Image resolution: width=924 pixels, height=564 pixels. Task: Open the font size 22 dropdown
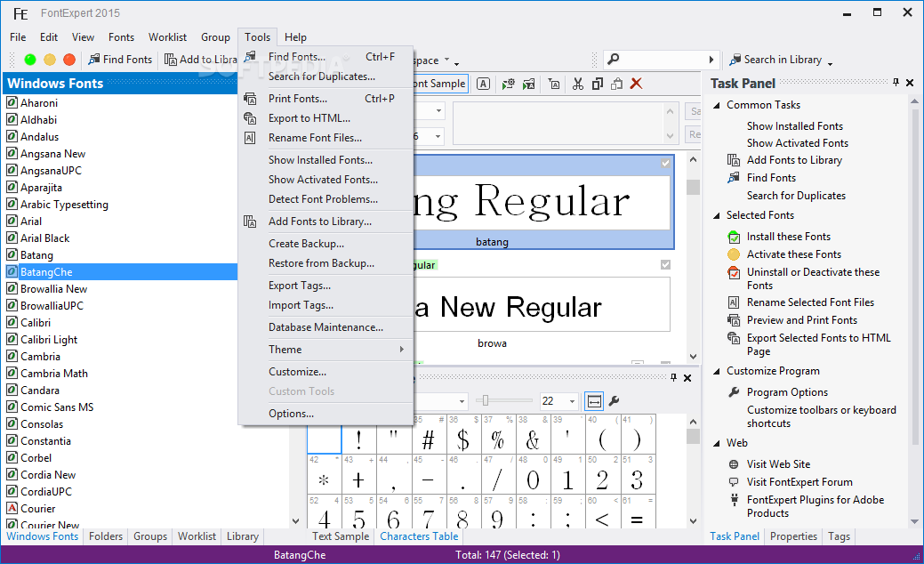click(x=572, y=401)
